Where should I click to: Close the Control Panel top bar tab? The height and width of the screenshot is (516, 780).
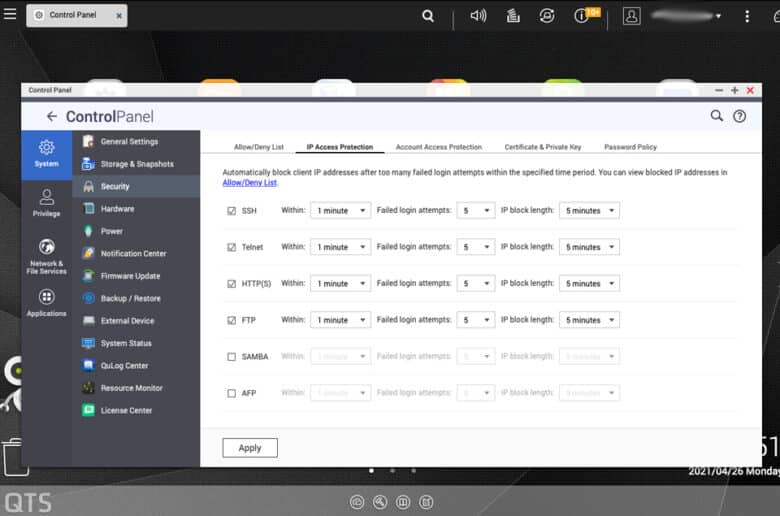119,16
